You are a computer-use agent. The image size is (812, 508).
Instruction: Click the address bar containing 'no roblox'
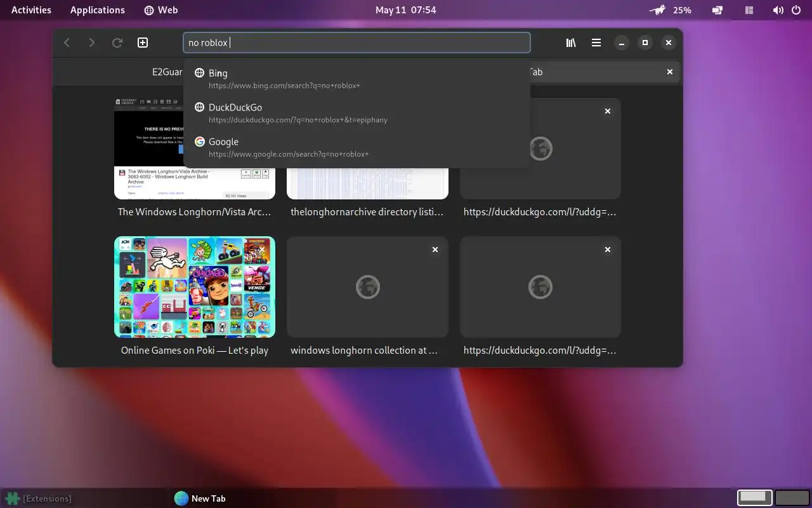pos(357,43)
